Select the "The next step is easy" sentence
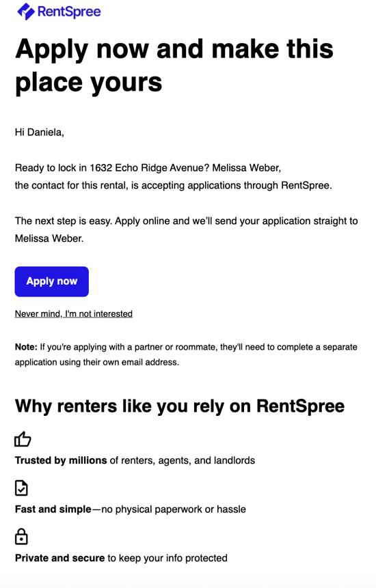This screenshot has width=376, height=588. [x=63, y=221]
